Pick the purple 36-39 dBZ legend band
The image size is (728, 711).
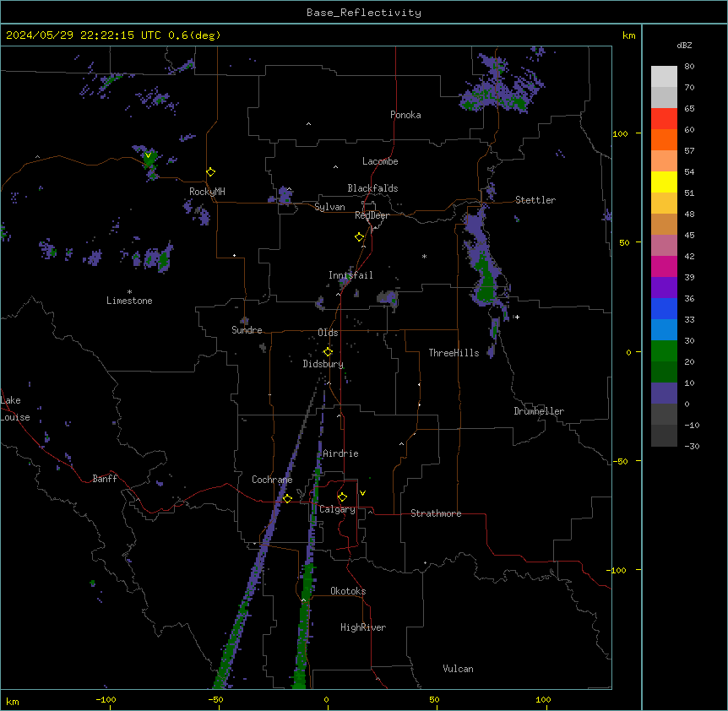tap(664, 288)
